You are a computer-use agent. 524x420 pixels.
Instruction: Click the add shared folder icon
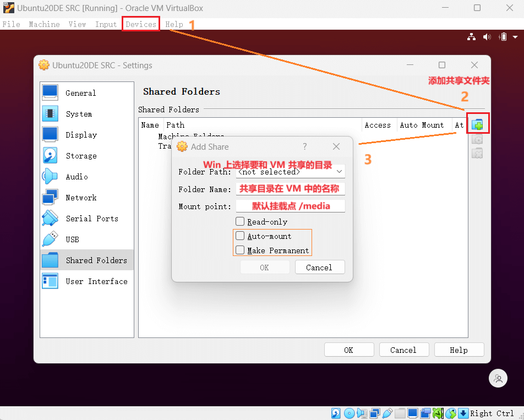[477, 124]
